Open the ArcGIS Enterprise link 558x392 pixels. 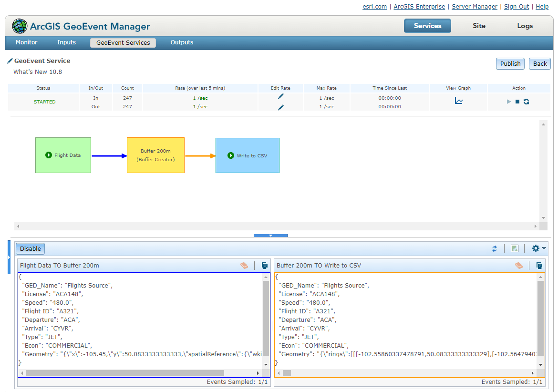coord(419,6)
